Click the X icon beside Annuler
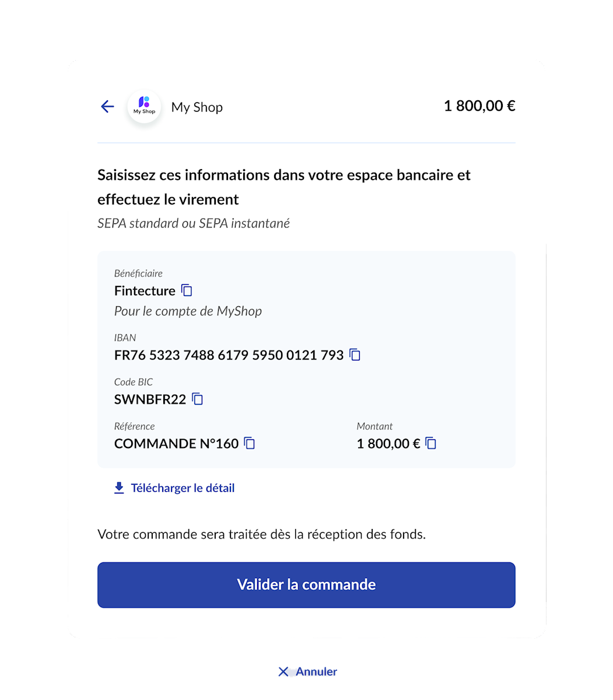The width and height of the screenshot is (613, 700). click(x=283, y=672)
